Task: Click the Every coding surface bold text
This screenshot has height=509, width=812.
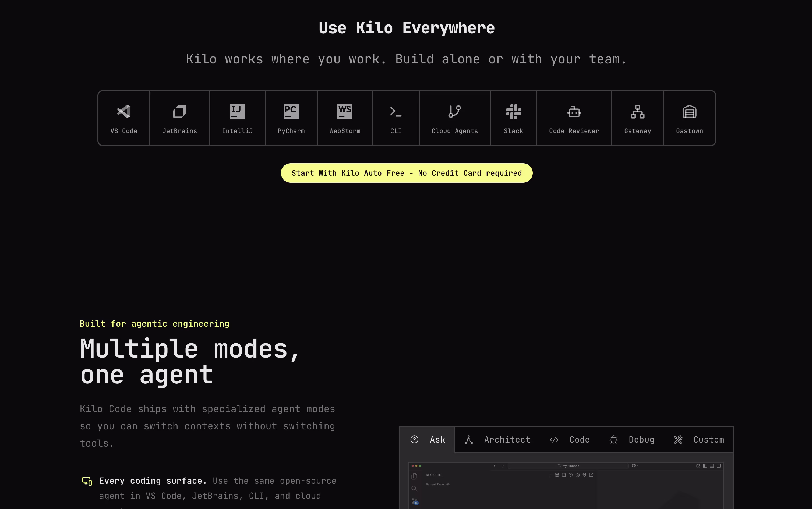Action: [153, 481]
